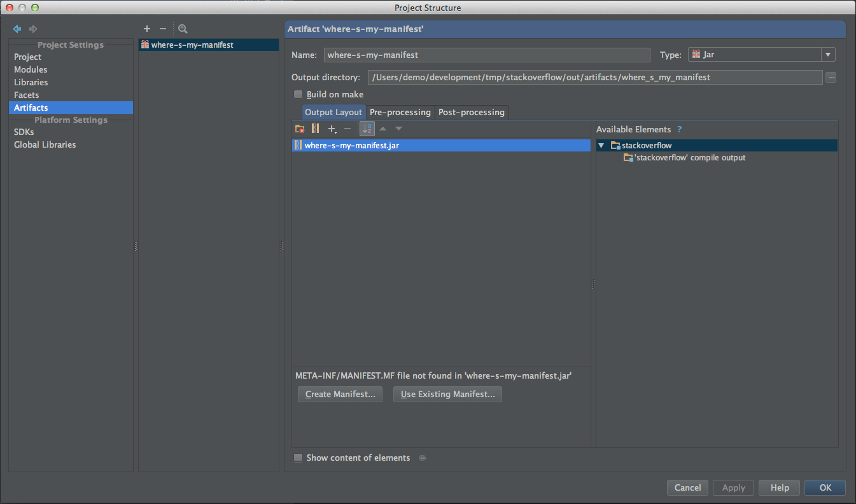Move element up in output layout
Image resolution: width=856 pixels, height=504 pixels.
[382, 128]
